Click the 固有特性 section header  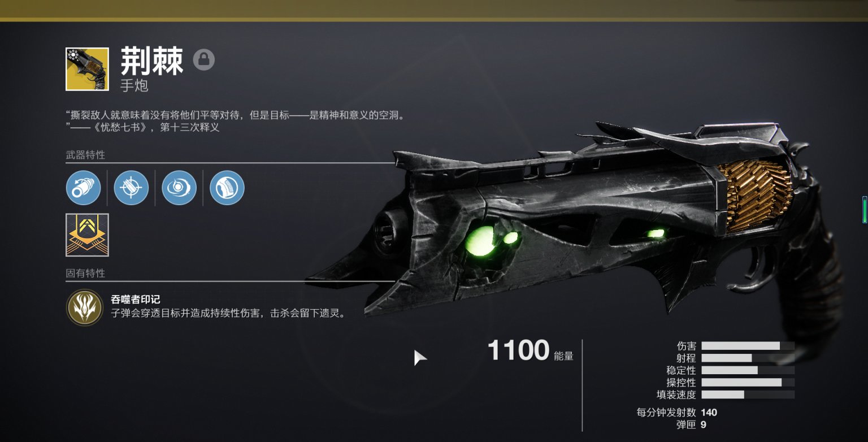pos(85,273)
